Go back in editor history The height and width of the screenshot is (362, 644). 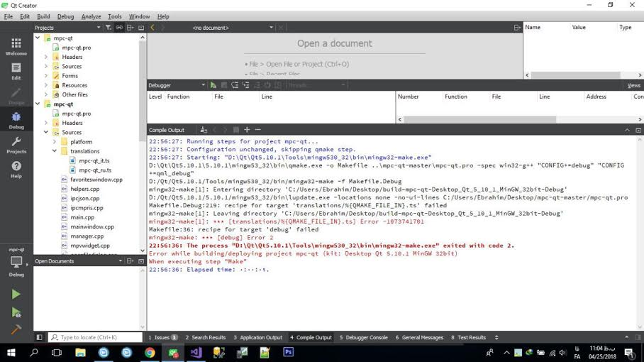[152, 28]
